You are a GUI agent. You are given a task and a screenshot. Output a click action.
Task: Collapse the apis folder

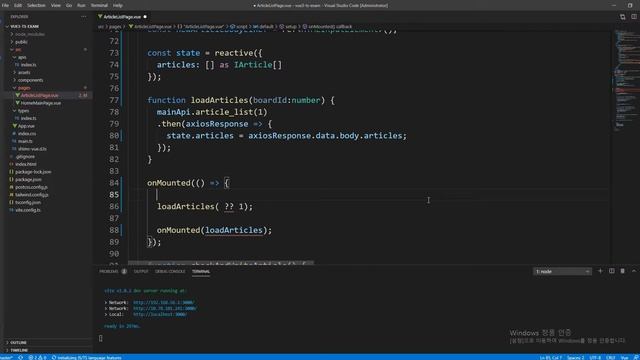click(x=22, y=57)
